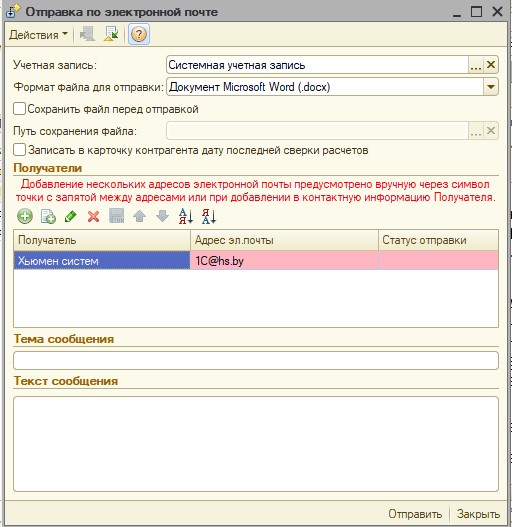Screen dimensions: 512x527
Task: Toggle Записать в карточку контрагента checkbox
Action: 19,150
